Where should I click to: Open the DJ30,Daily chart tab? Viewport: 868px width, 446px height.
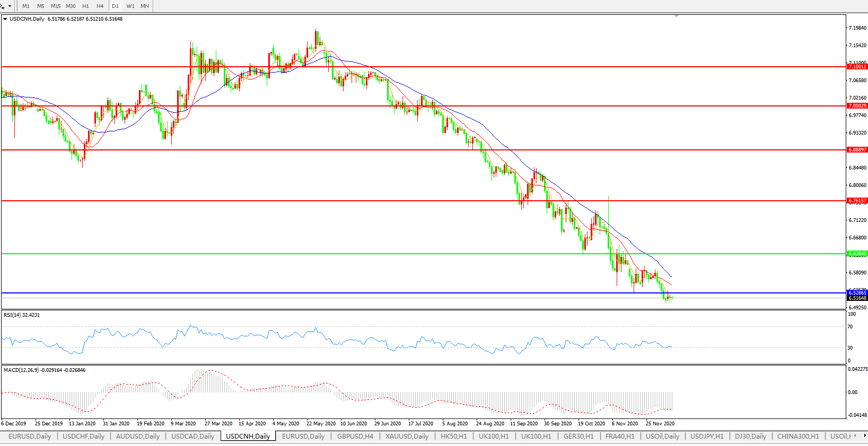pos(750,436)
